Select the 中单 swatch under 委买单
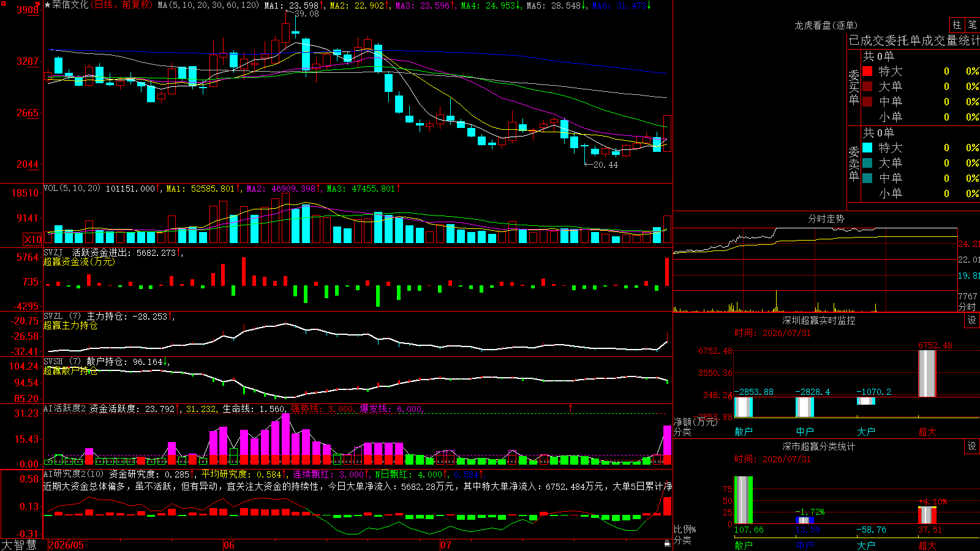This screenshot has height=551, width=980. tap(867, 102)
